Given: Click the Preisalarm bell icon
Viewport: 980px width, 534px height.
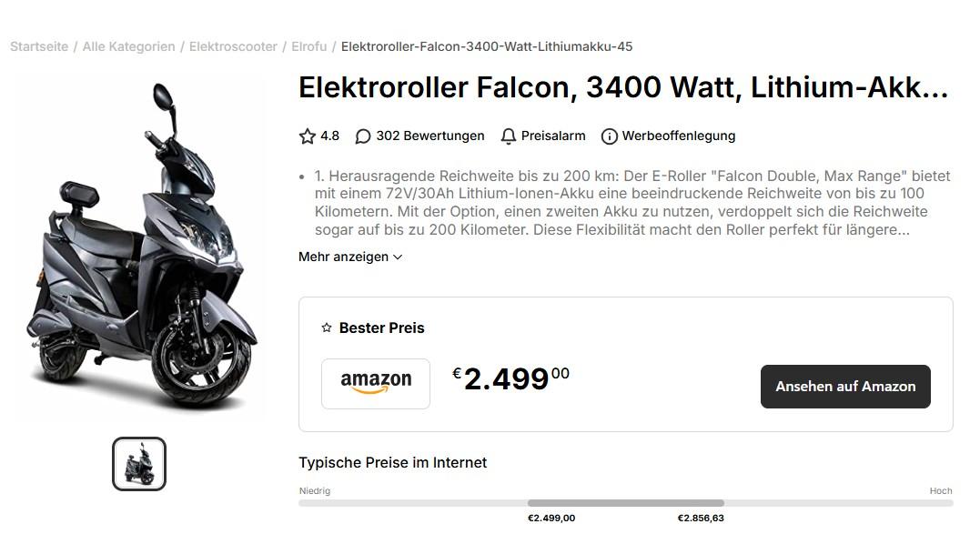Looking at the screenshot, I should (x=509, y=136).
